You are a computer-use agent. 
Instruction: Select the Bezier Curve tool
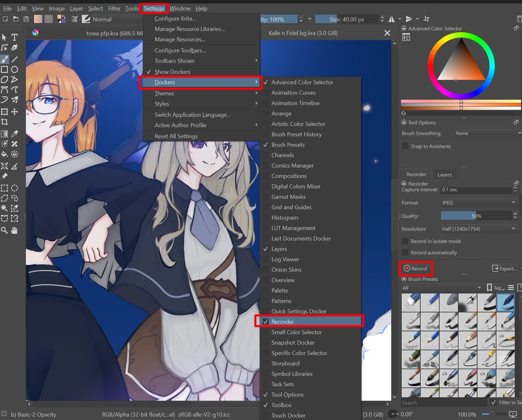(x=4, y=90)
